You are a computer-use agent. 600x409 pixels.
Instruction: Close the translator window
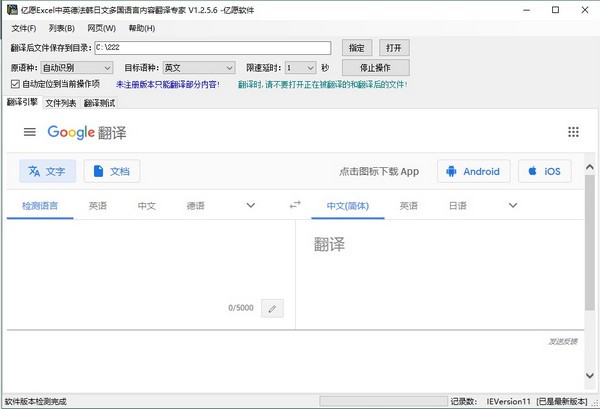[585, 10]
